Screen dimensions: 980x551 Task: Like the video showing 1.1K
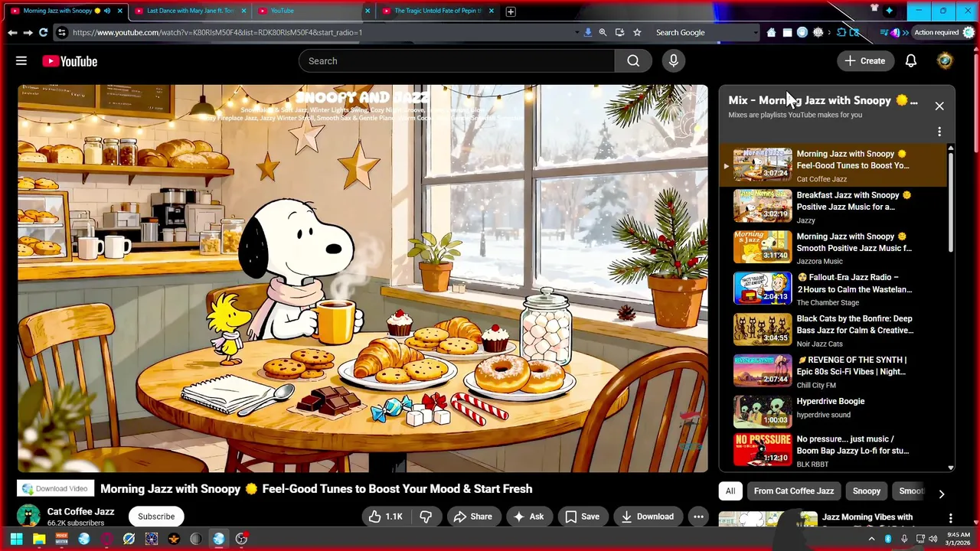click(x=385, y=517)
